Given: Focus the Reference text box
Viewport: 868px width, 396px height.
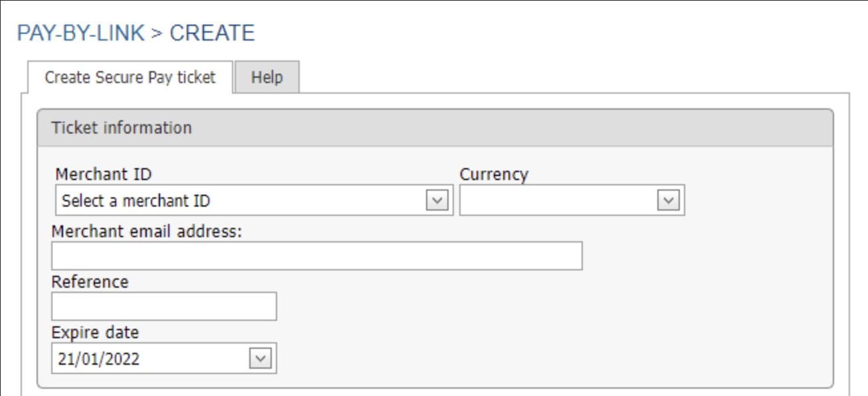Looking at the screenshot, I should 164,306.
